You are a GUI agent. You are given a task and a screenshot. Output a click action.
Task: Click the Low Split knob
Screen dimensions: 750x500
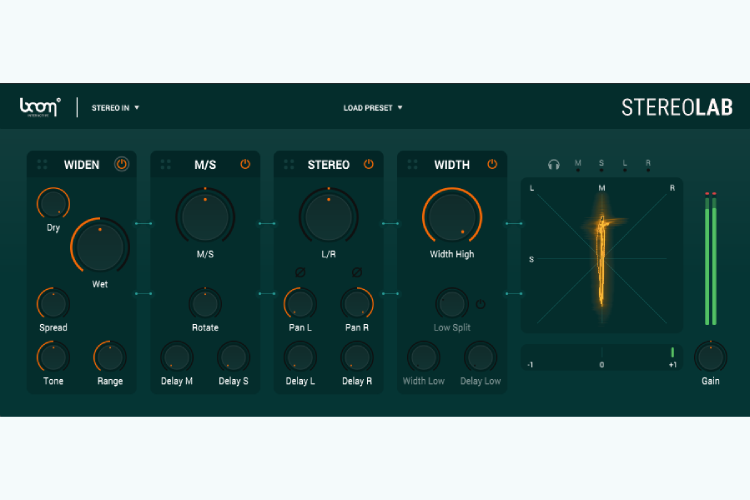point(452,304)
